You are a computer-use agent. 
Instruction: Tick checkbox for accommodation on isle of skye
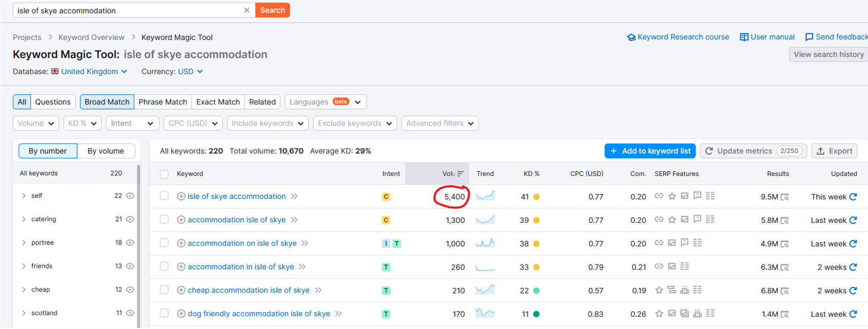click(x=164, y=243)
